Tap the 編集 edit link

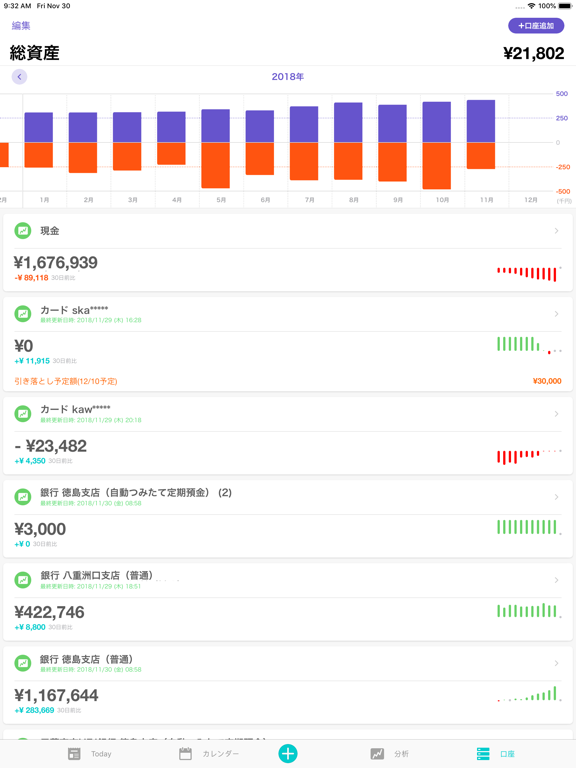(x=21, y=25)
